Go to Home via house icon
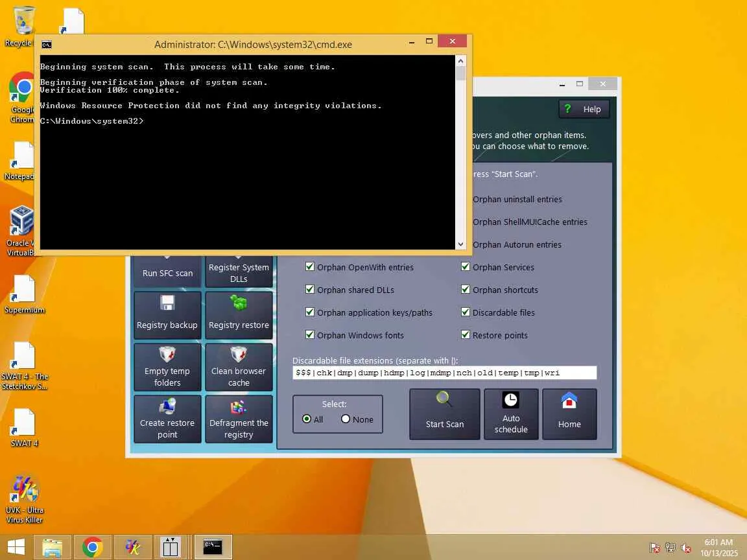747x560 pixels. point(569,414)
